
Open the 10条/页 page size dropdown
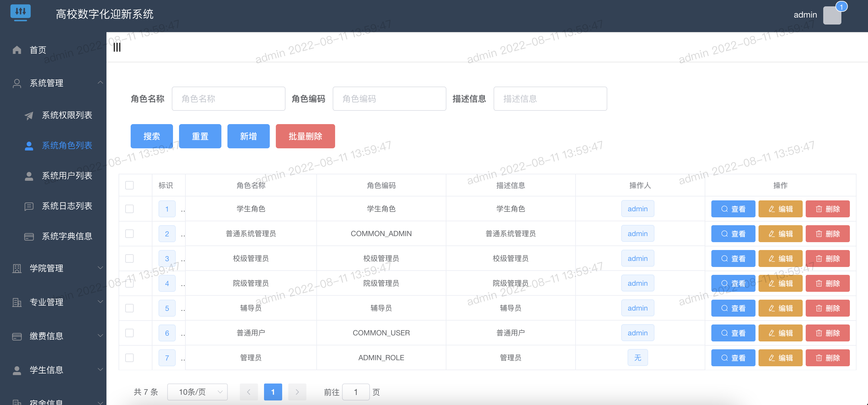[x=197, y=392]
